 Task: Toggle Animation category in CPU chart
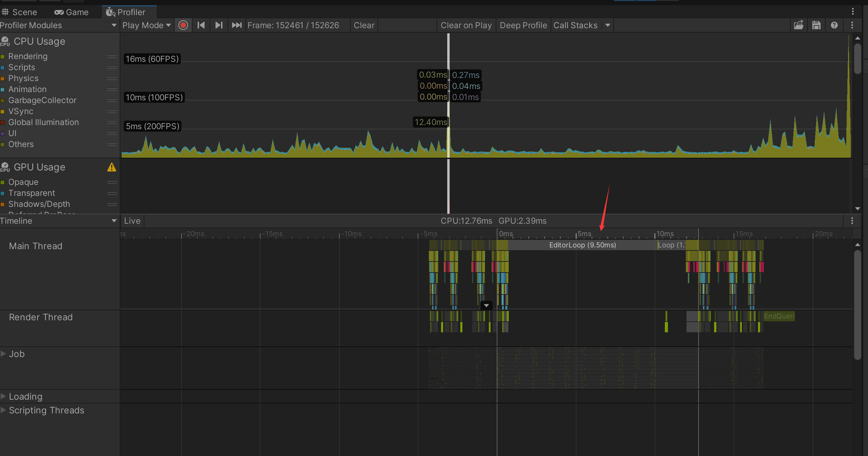click(x=2, y=89)
